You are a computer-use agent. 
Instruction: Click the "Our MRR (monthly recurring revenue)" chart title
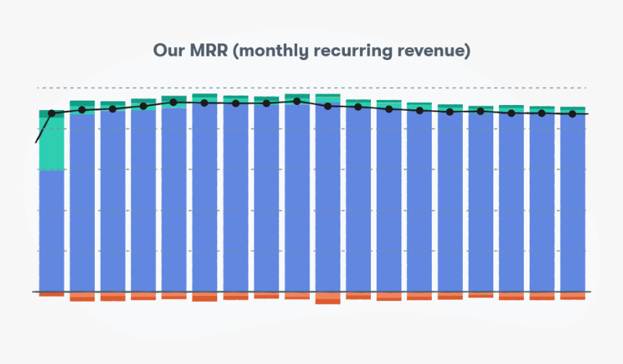click(x=311, y=51)
